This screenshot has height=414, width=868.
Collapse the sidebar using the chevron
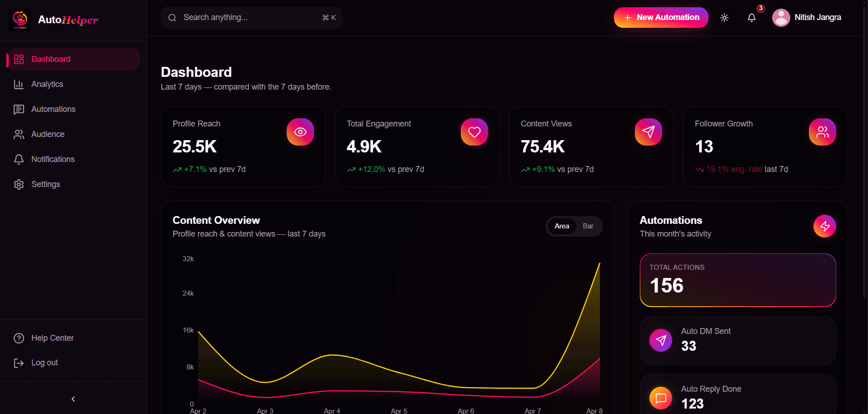[x=73, y=399]
